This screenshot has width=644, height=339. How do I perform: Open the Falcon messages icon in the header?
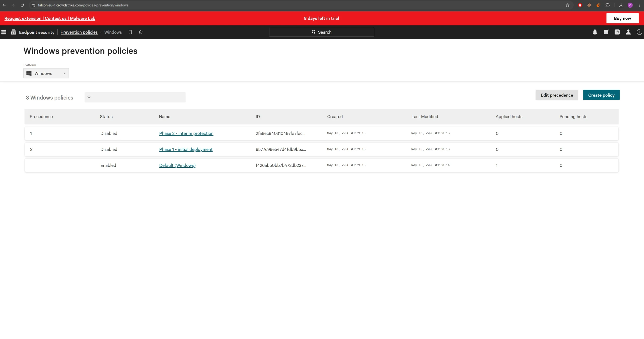[606, 32]
